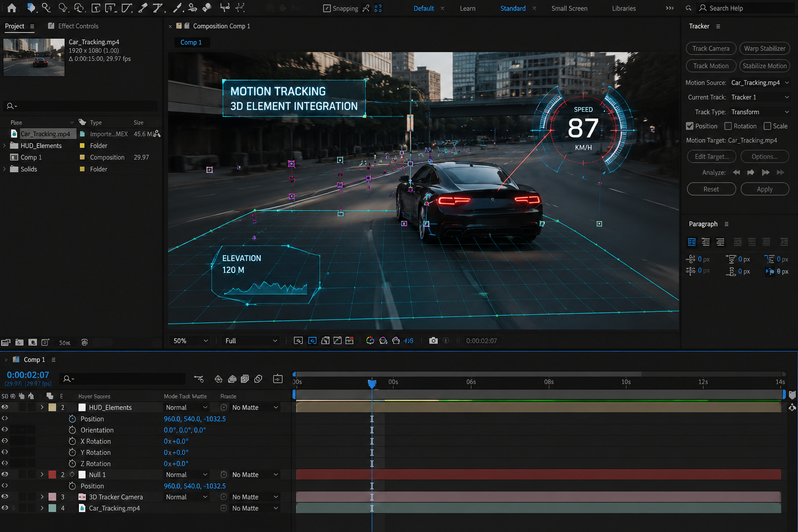Select left align text in Paragraph panel

point(691,242)
